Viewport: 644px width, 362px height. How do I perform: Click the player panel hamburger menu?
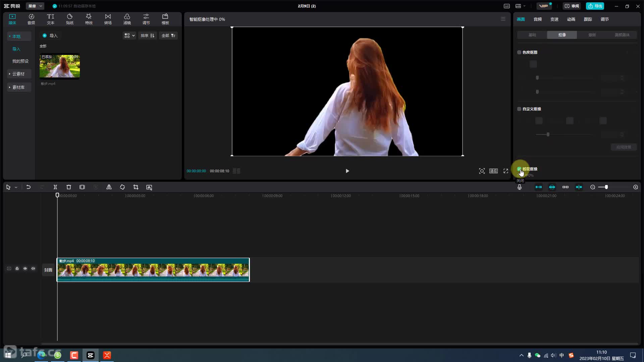pos(503,19)
